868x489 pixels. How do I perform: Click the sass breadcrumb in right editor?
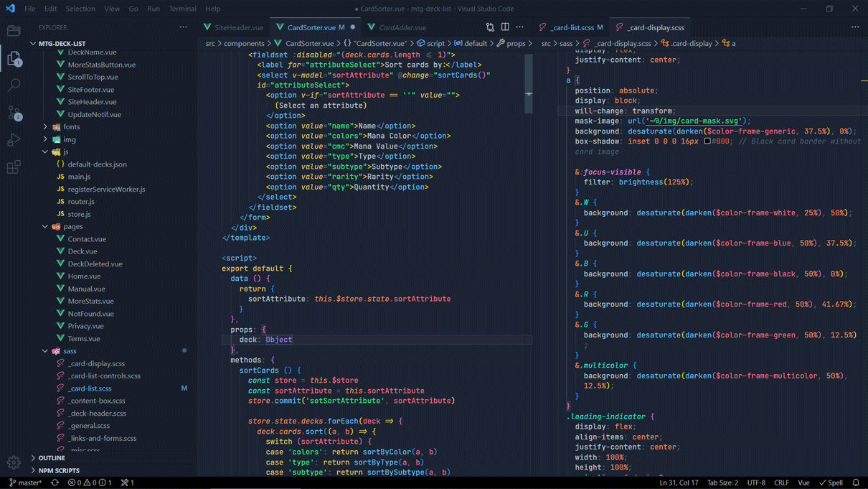pyautogui.click(x=566, y=43)
